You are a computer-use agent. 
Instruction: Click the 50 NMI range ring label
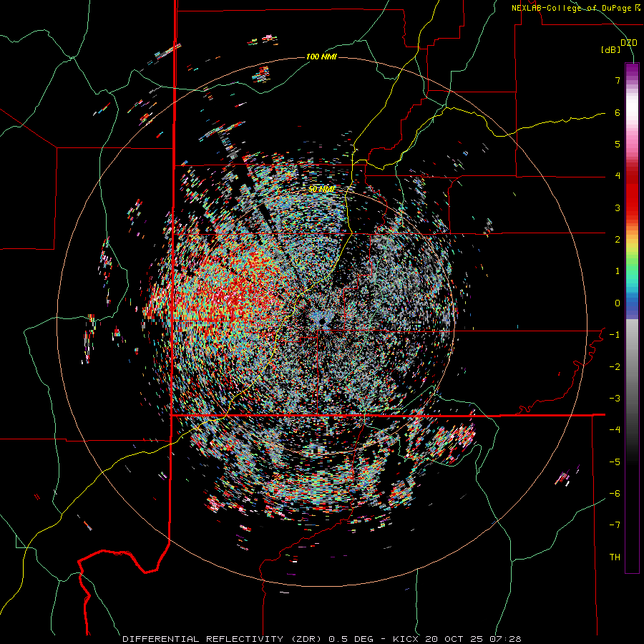(x=321, y=190)
